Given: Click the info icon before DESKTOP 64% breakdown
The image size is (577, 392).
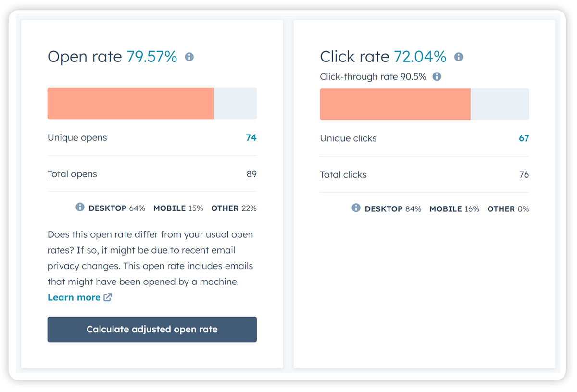Looking at the screenshot, I should (79, 208).
